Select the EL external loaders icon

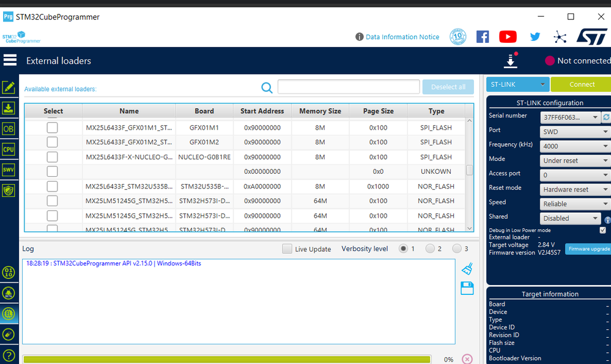(9, 314)
